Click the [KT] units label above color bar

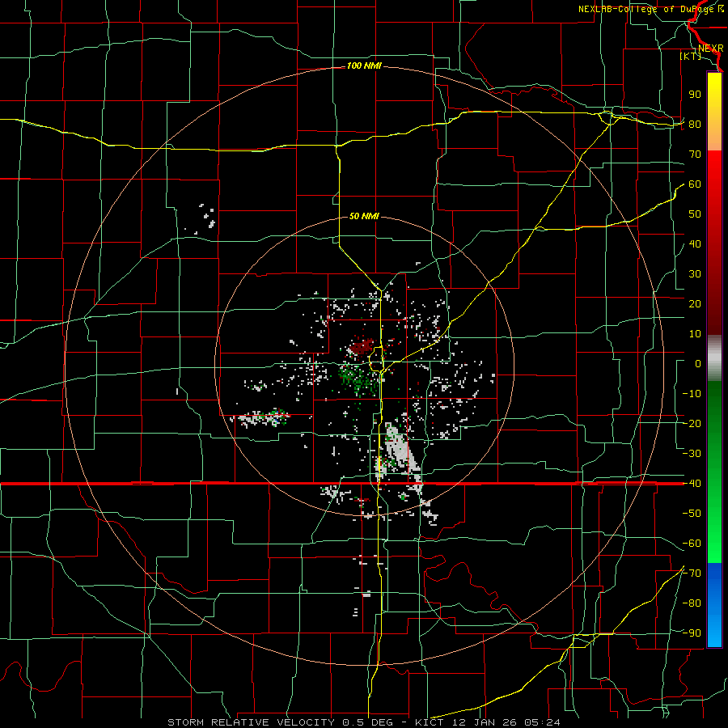691,56
